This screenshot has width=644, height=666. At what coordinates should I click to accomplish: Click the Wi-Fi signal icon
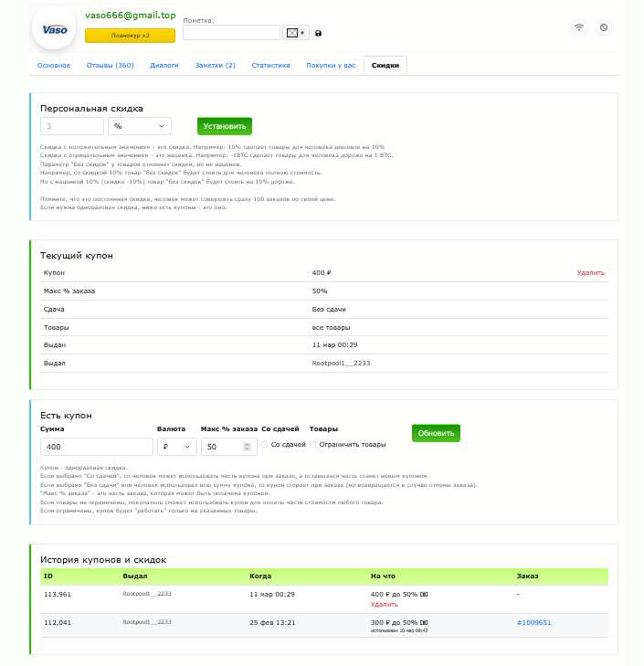coord(579,27)
